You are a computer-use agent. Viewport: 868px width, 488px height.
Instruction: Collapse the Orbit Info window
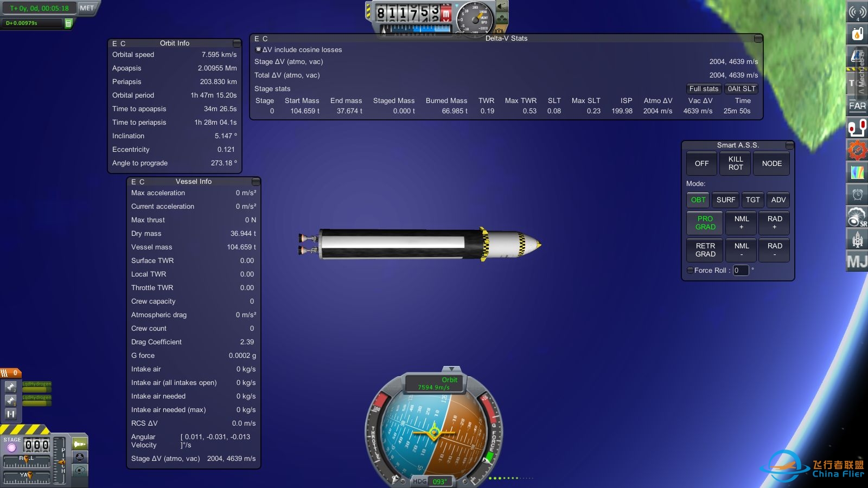point(237,43)
